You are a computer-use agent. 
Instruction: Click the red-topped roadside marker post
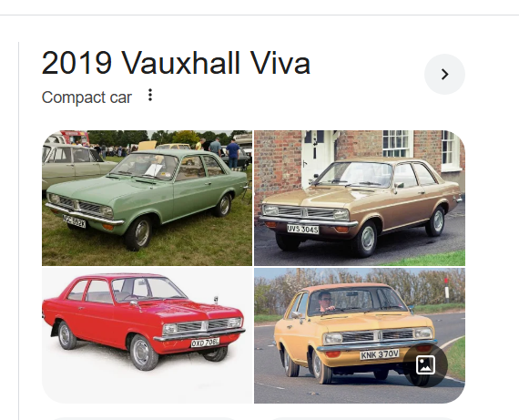click(x=446, y=290)
